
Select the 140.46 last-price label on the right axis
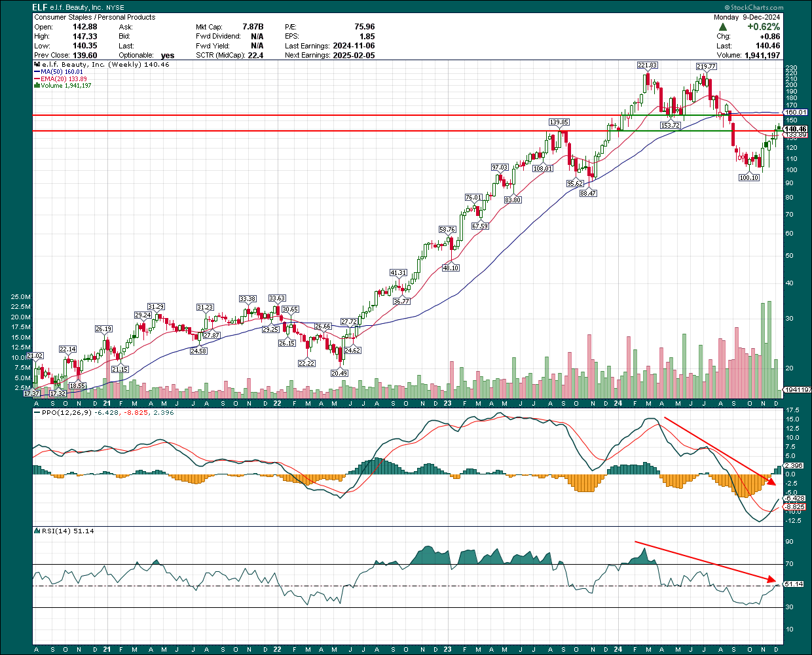coord(796,130)
